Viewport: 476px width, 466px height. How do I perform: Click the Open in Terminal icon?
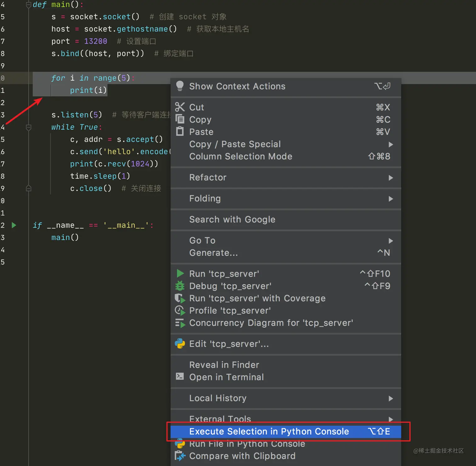point(180,376)
